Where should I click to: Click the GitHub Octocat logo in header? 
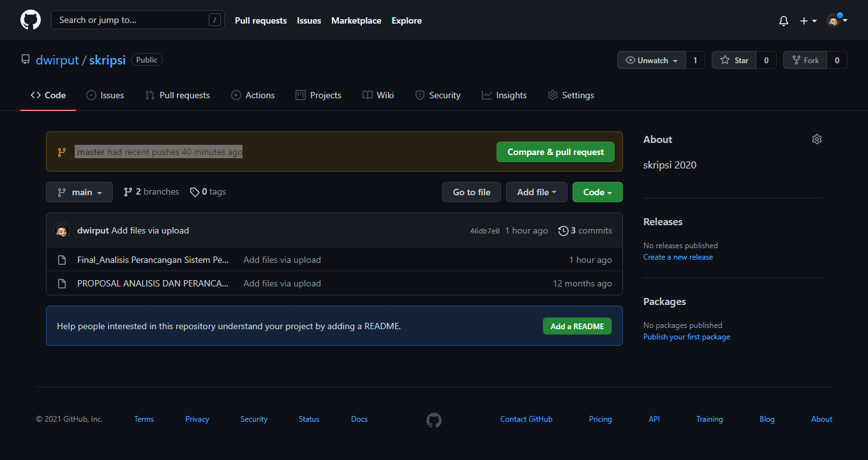coord(31,20)
